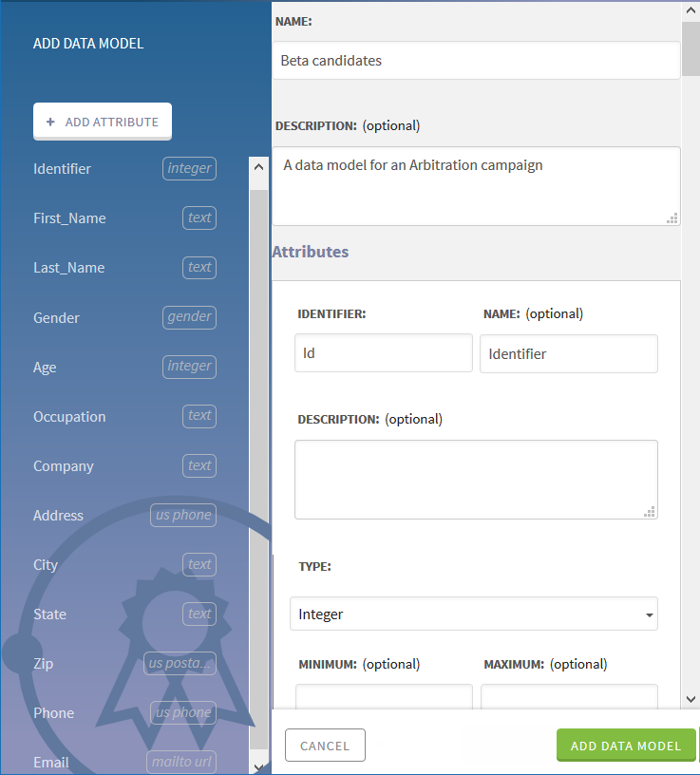Select the Company attribute in list

(x=64, y=466)
